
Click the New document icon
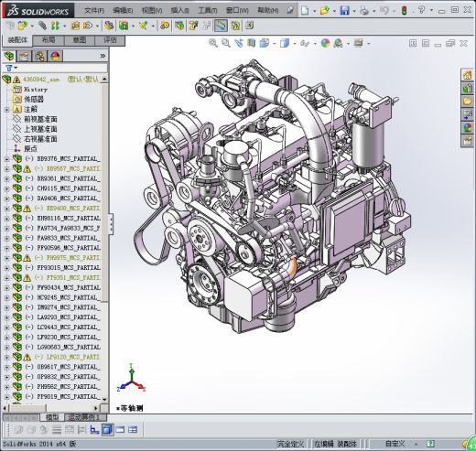point(305,11)
